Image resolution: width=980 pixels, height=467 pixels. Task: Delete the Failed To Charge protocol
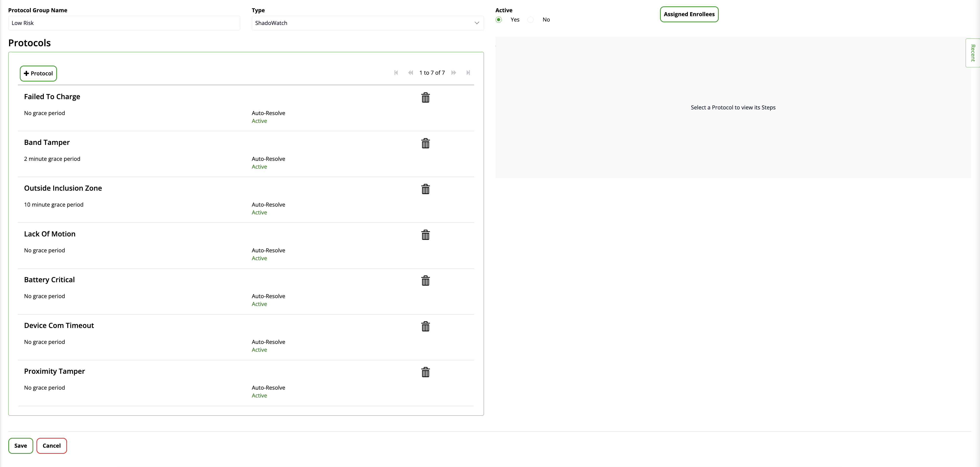(425, 98)
